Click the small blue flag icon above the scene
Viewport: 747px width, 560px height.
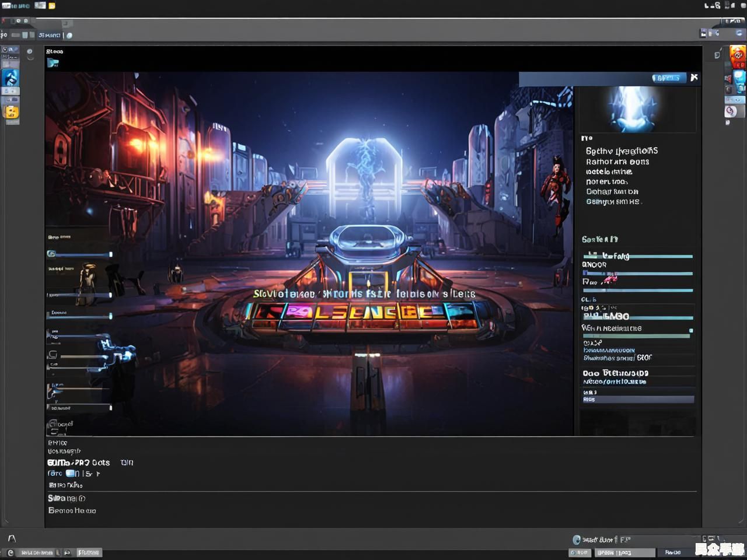tap(53, 63)
